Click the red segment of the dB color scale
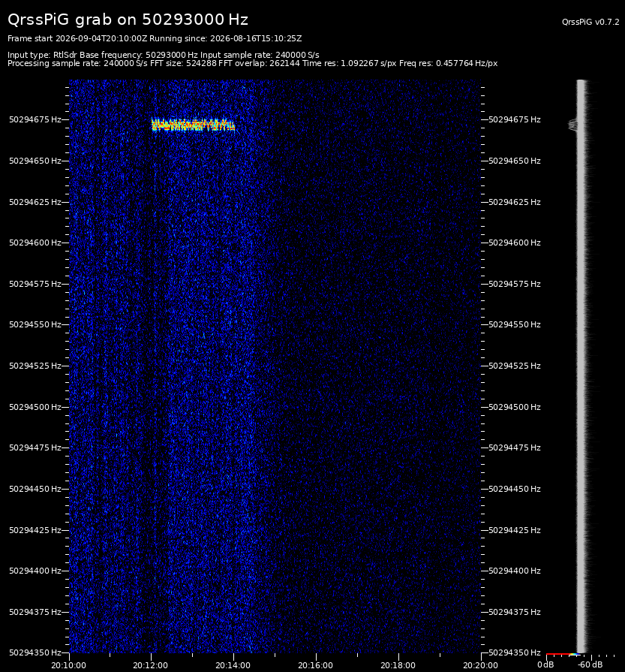Screen dimensions: 625x672 (557, 655)
